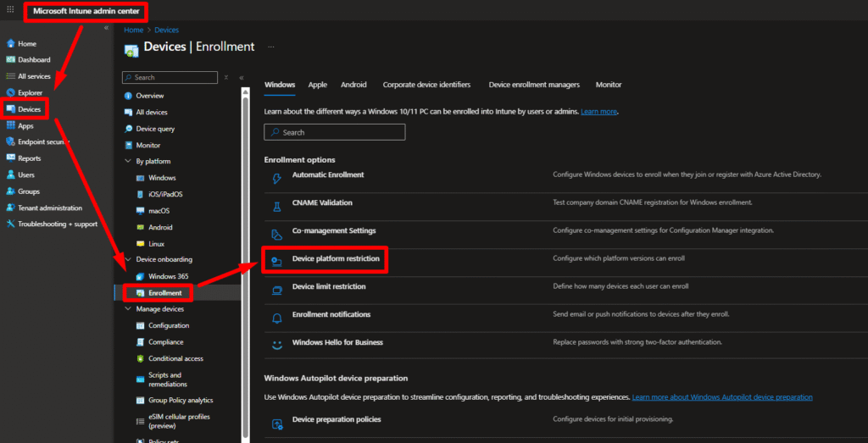This screenshot has height=443, width=868.
Task: Open Co-management Settings option
Action: [334, 230]
